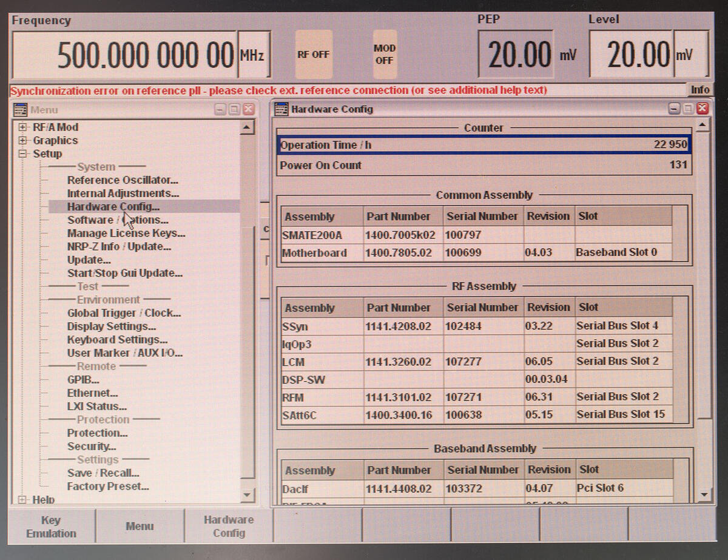Viewport: 728px width, 560px height.
Task: Open Save / Recall... entry
Action: point(103,473)
